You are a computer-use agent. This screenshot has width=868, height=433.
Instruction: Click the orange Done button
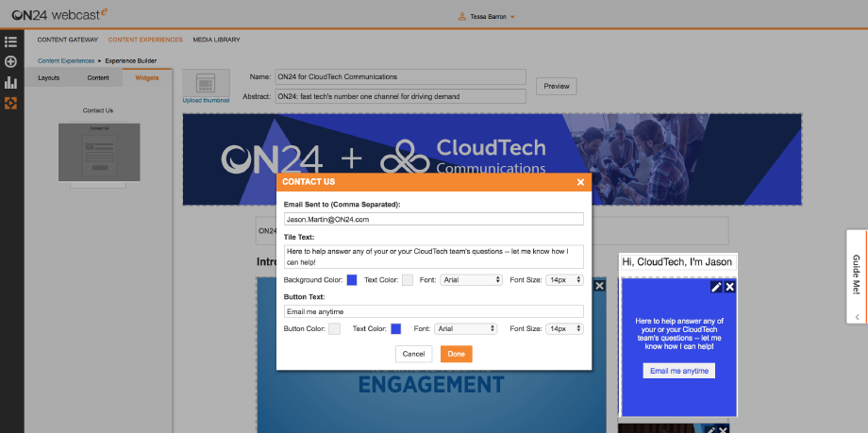pos(456,354)
